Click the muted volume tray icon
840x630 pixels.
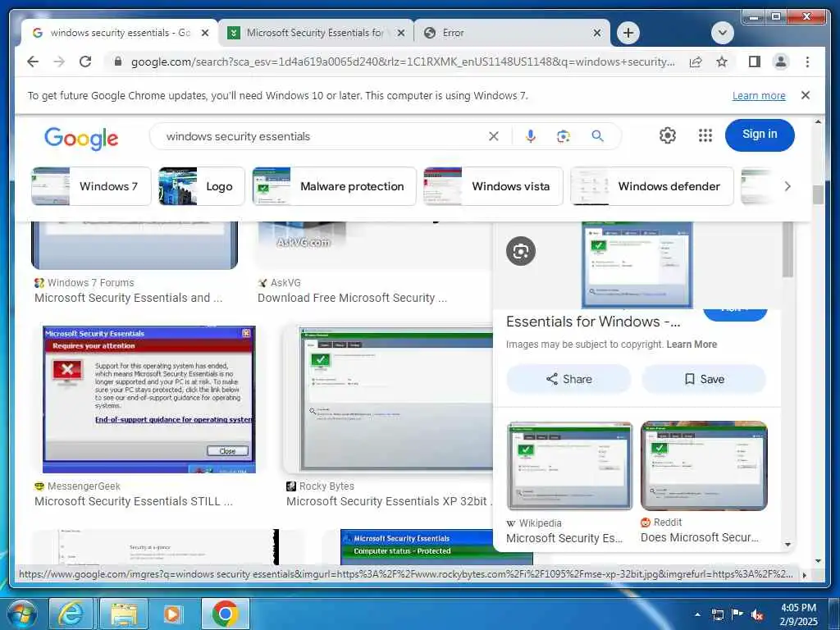coord(757,614)
